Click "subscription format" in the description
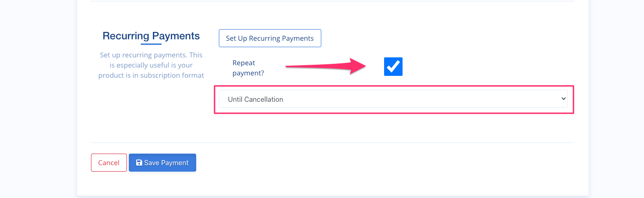This screenshot has width=644, height=198. 175,75
